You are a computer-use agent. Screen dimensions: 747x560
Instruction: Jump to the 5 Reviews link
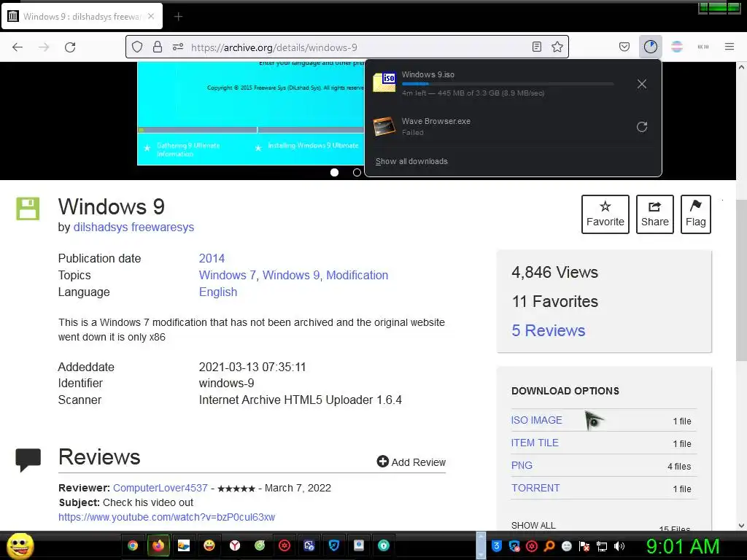[549, 330]
